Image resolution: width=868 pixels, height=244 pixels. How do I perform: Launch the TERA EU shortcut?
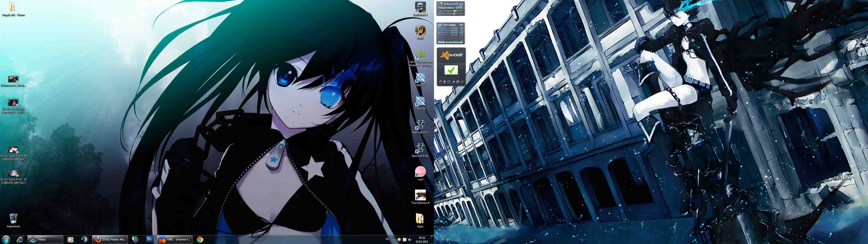pos(420,80)
